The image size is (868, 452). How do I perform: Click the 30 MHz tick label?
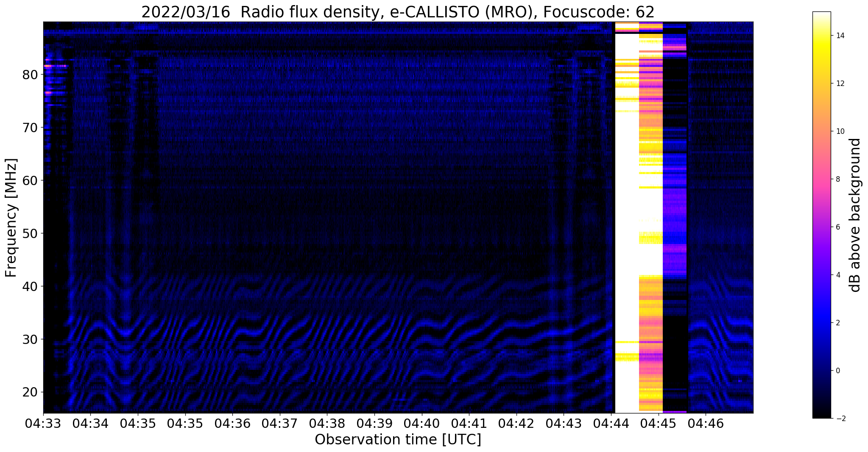[x=31, y=340]
